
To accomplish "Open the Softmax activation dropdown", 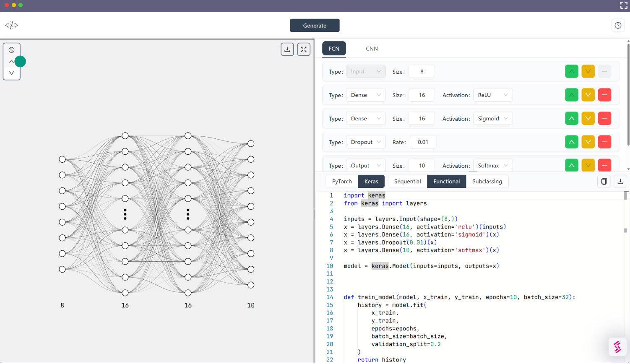I will click(x=492, y=166).
